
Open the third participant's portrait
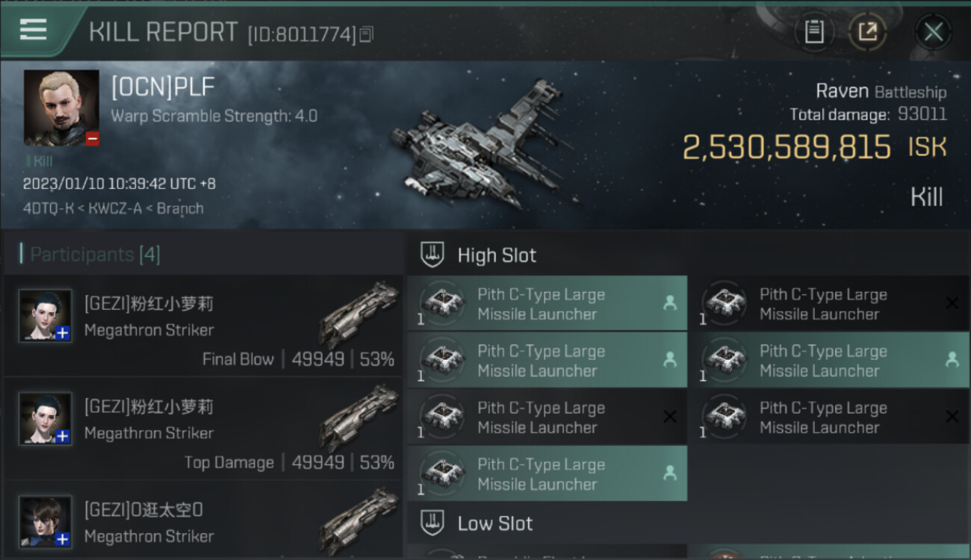click(x=46, y=521)
